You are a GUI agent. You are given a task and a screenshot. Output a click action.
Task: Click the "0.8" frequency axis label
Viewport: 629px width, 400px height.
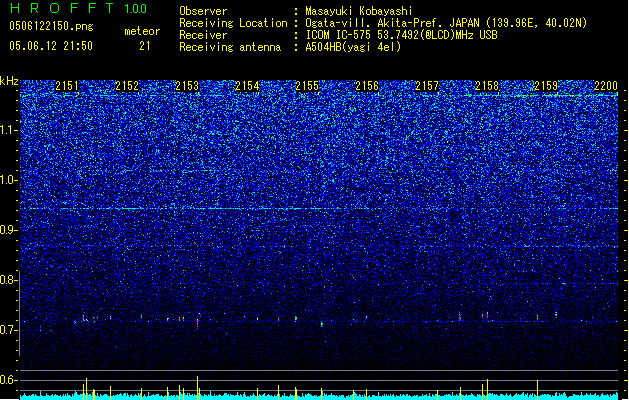9,280
